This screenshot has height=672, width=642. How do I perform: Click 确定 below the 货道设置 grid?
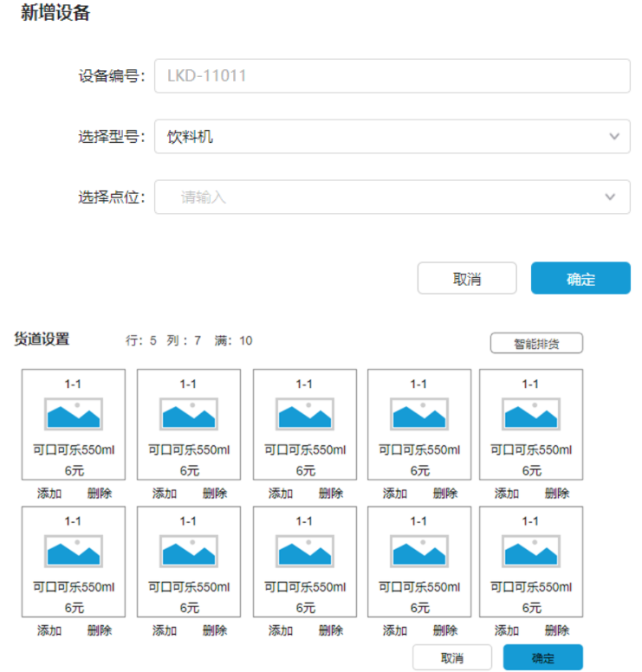(x=542, y=657)
